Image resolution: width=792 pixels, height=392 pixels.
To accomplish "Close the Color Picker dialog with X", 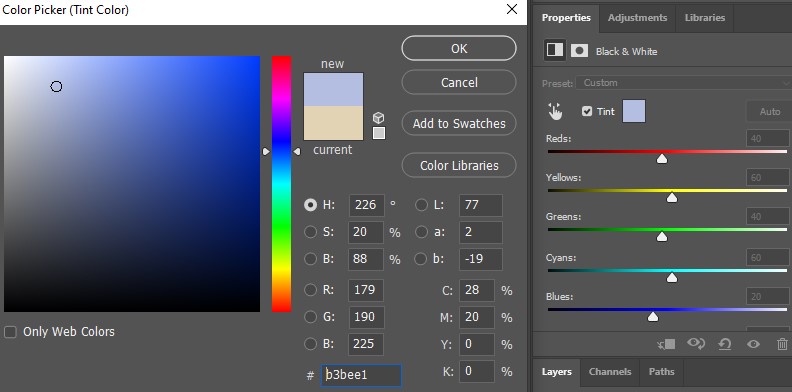I will (x=512, y=9).
